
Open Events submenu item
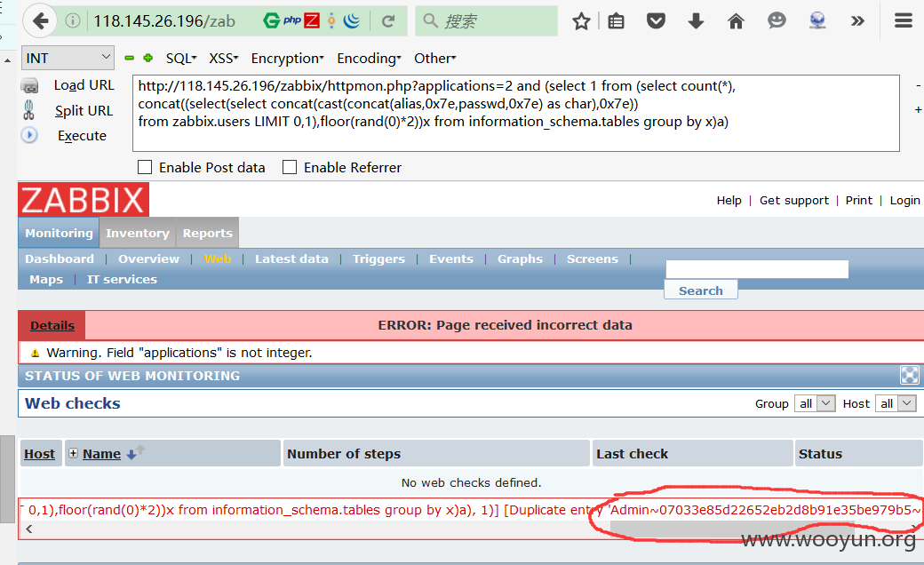pyautogui.click(x=451, y=259)
